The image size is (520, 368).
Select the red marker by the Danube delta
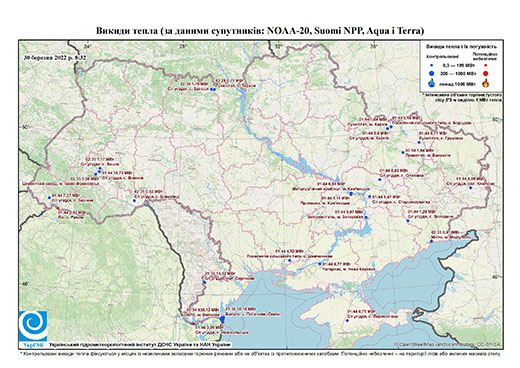pos(192,324)
